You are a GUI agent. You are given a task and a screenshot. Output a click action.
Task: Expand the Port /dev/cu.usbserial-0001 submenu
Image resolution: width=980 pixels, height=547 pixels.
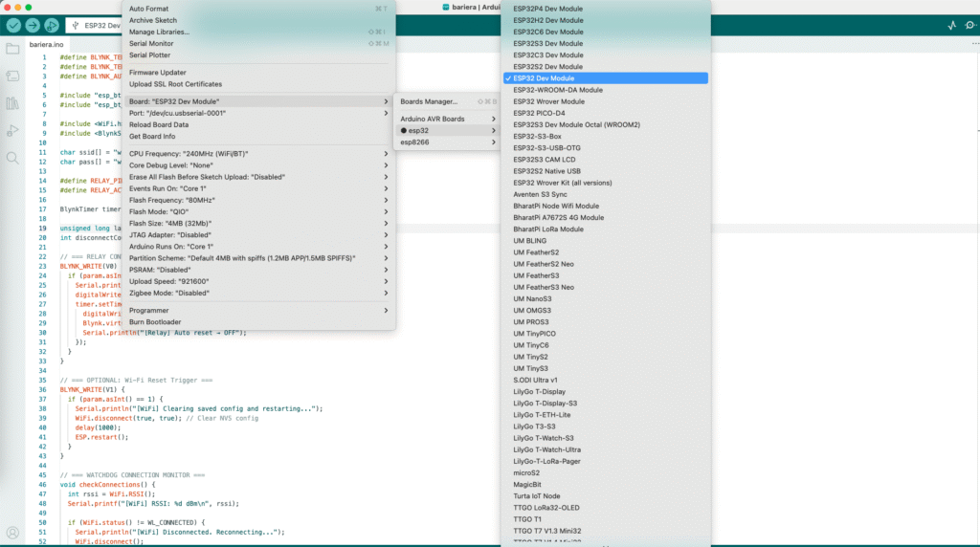click(x=258, y=113)
